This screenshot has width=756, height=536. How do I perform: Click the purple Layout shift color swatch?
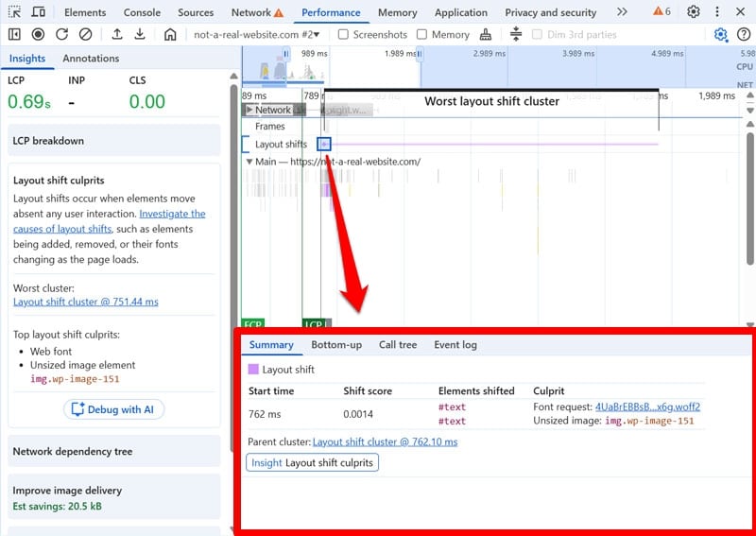(253, 370)
